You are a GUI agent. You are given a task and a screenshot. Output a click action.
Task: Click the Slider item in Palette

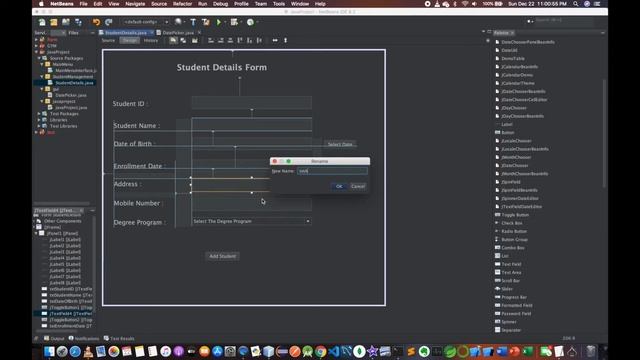click(x=507, y=289)
